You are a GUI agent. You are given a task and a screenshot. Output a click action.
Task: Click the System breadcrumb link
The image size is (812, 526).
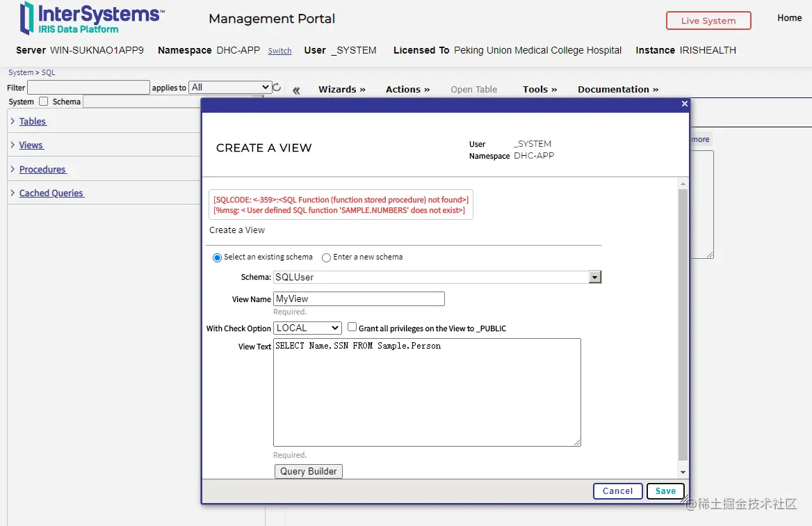(21, 72)
